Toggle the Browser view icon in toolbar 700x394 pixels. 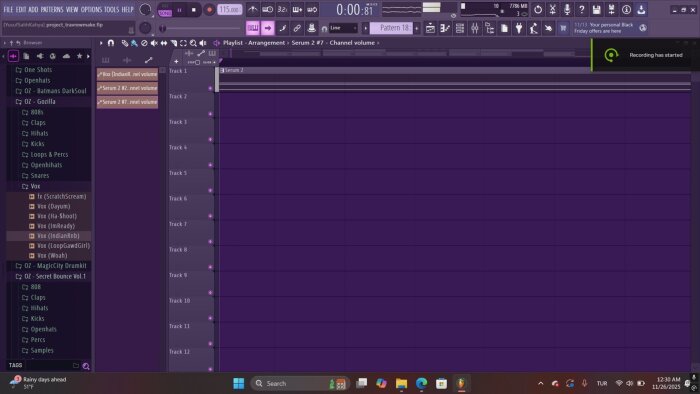click(489, 28)
